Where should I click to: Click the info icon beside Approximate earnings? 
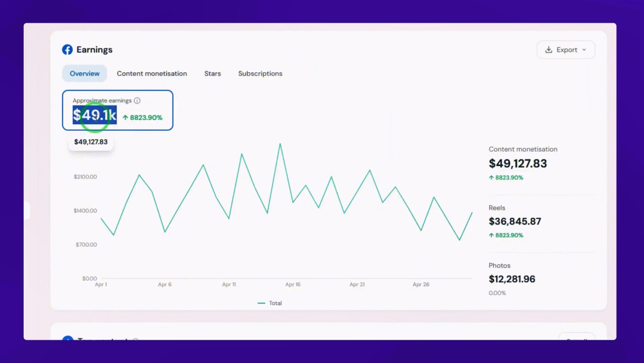point(137,101)
